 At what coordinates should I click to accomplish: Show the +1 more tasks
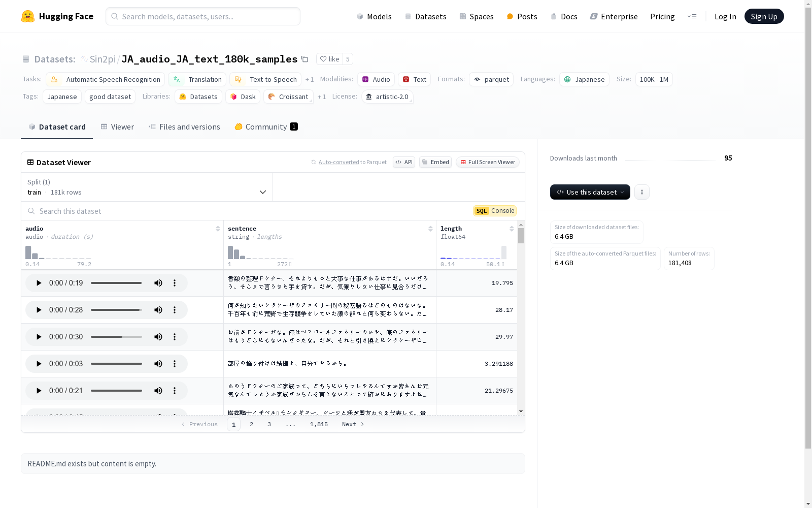click(310, 80)
